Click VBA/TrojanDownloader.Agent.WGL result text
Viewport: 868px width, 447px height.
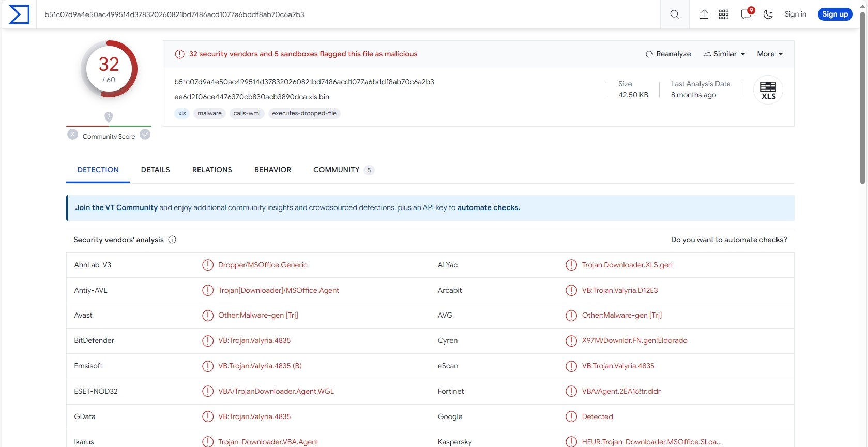pyautogui.click(x=276, y=391)
